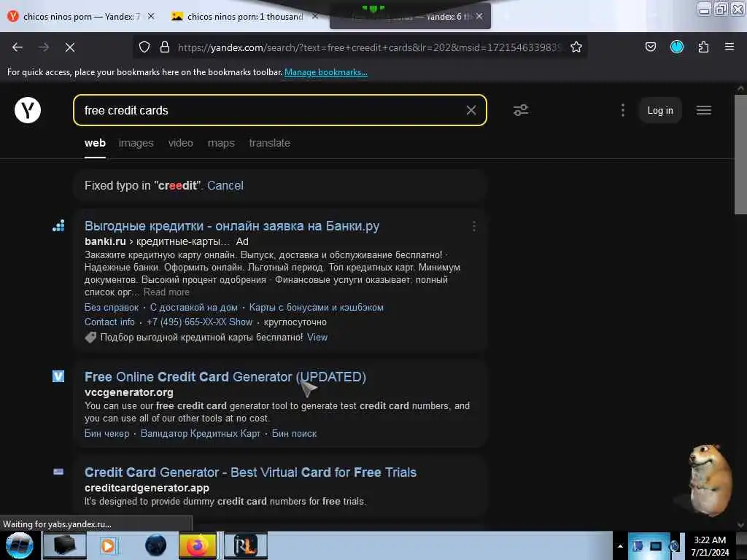
Task: Show hidden system tray icons
Action: tap(620, 546)
